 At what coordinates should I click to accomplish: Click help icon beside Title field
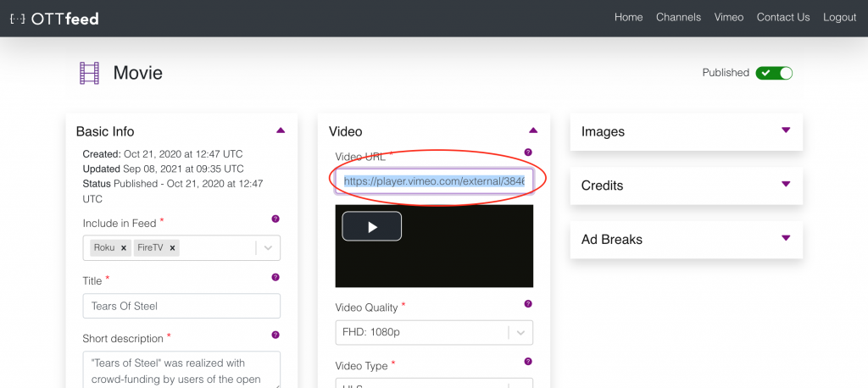coord(275,277)
